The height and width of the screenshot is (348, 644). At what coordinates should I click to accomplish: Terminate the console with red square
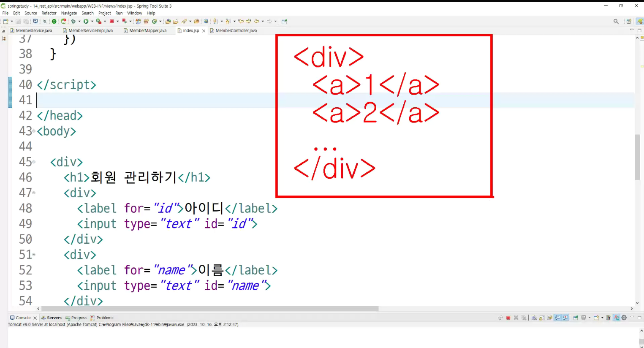pos(508,318)
